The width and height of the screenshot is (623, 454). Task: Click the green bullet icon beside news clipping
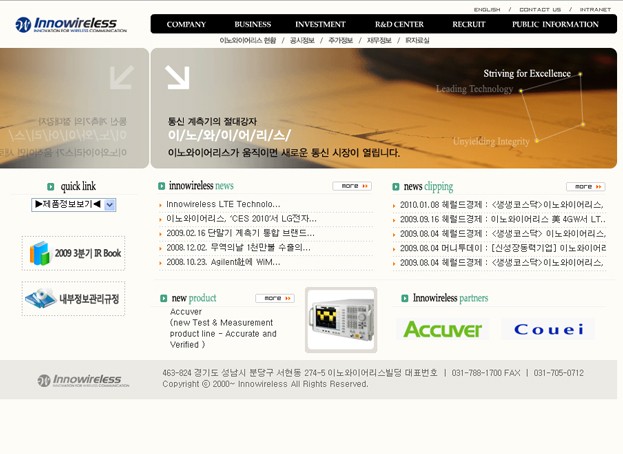tap(396, 187)
